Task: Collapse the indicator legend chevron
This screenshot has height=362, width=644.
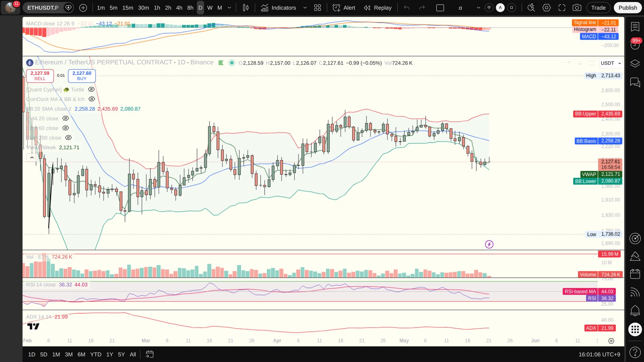Action: tap(32, 158)
